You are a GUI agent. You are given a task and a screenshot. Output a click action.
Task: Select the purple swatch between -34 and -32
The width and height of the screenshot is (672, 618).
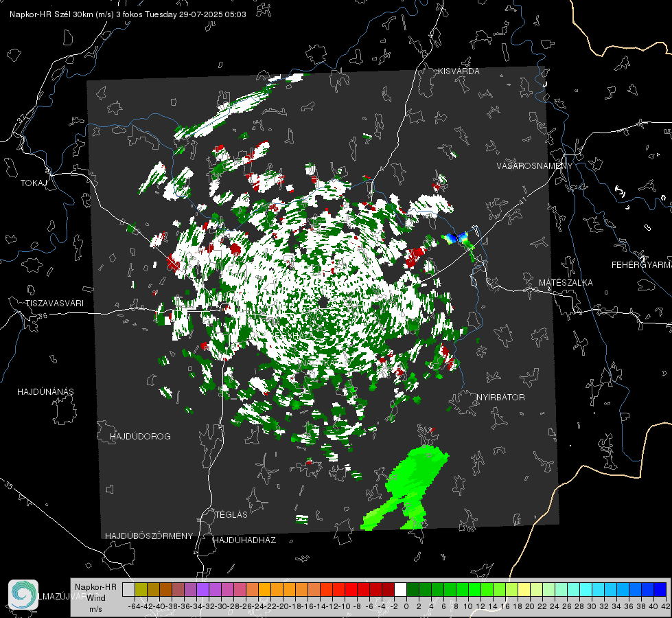click(x=202, y=590)
